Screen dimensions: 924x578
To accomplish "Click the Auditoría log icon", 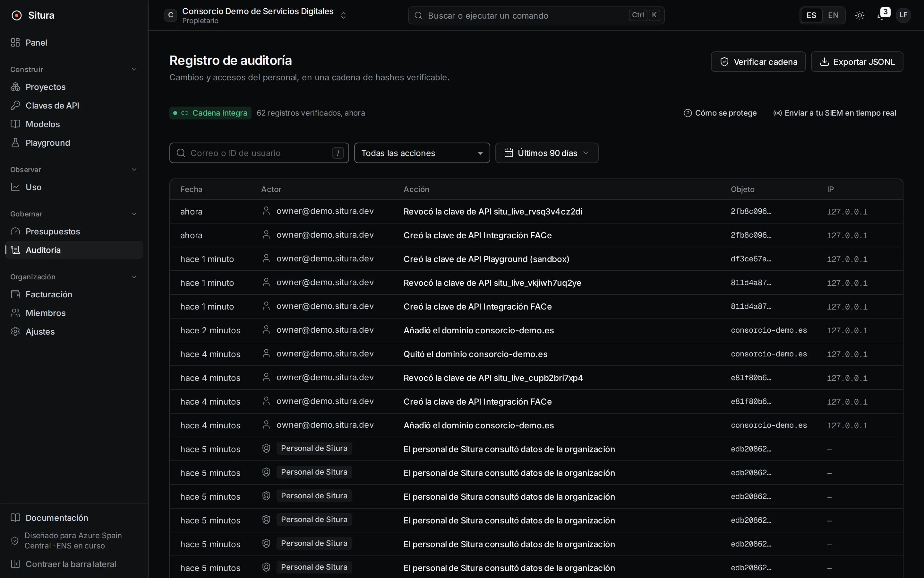I will [x=15, y=250].
